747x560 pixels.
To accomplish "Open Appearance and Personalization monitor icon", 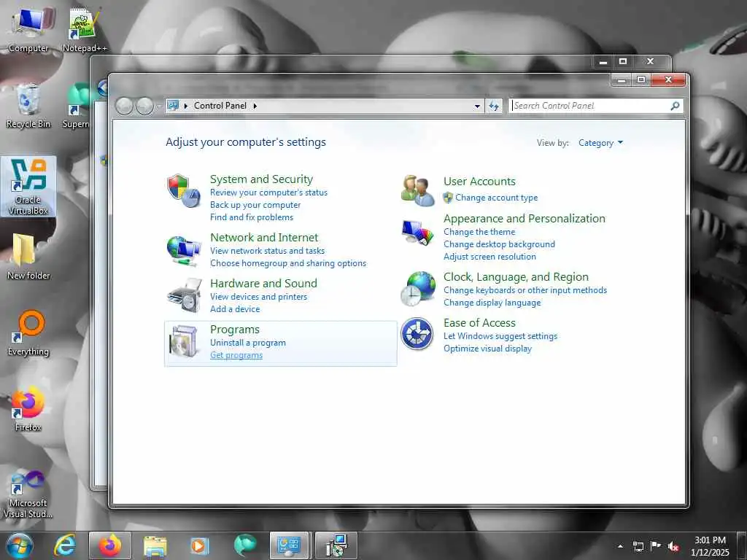I will pos(417,233).
